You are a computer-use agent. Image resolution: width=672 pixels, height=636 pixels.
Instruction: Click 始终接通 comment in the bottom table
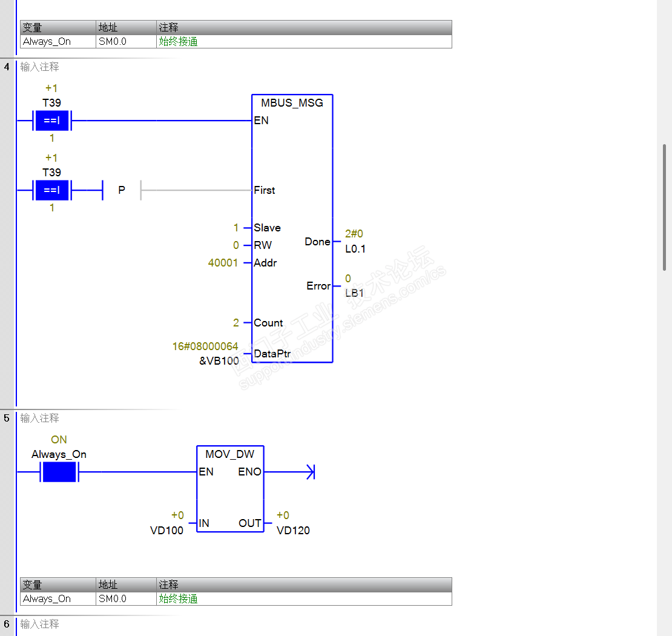178,598
